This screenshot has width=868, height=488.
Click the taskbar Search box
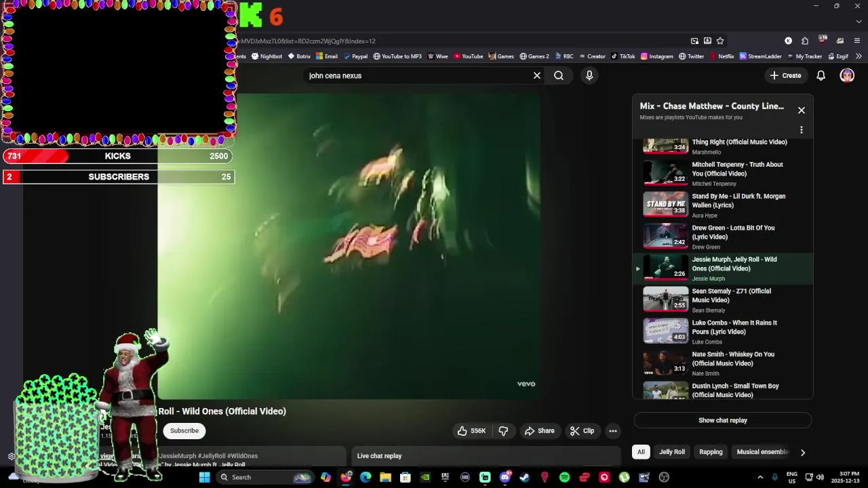point(265,477)
